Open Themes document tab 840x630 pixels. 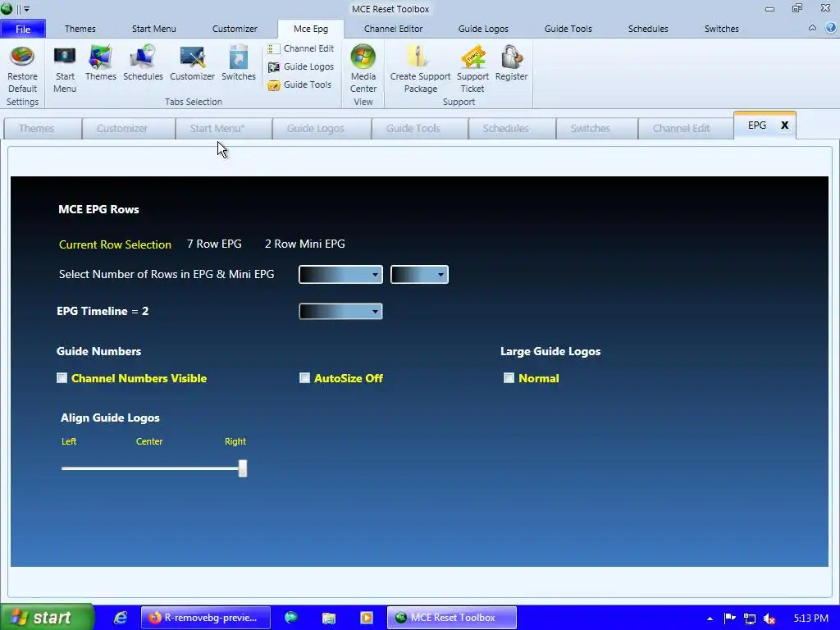point(43,129)
